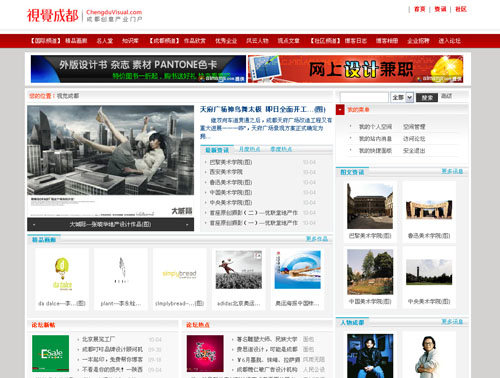
Task: Open the 网上设计兼职 red banner ad
Action: [355, 69]
